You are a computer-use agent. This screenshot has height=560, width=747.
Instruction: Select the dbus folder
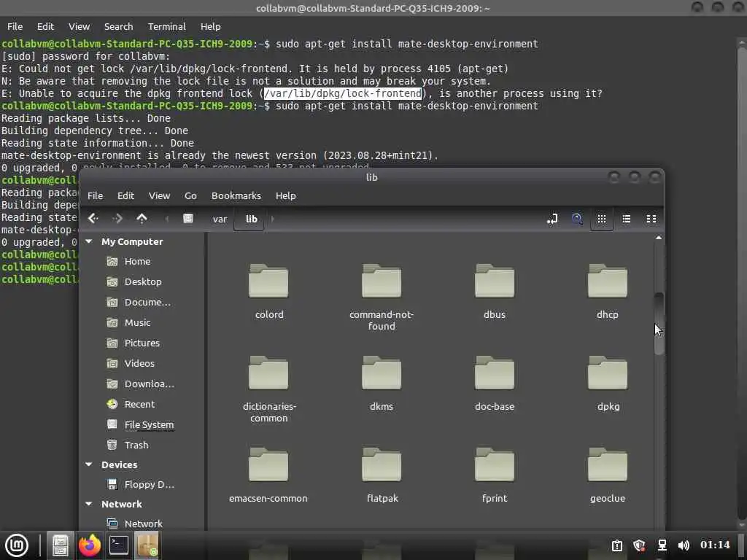point(495,292)
